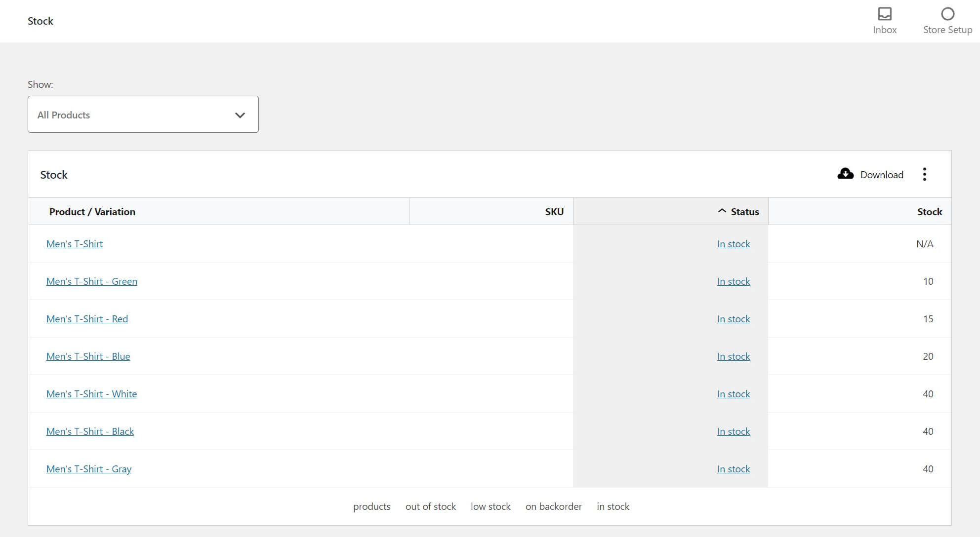Click the sort arrow on the Status column
Image resolution: width=980 pixels, height=537 pixels.
point(721,211)
